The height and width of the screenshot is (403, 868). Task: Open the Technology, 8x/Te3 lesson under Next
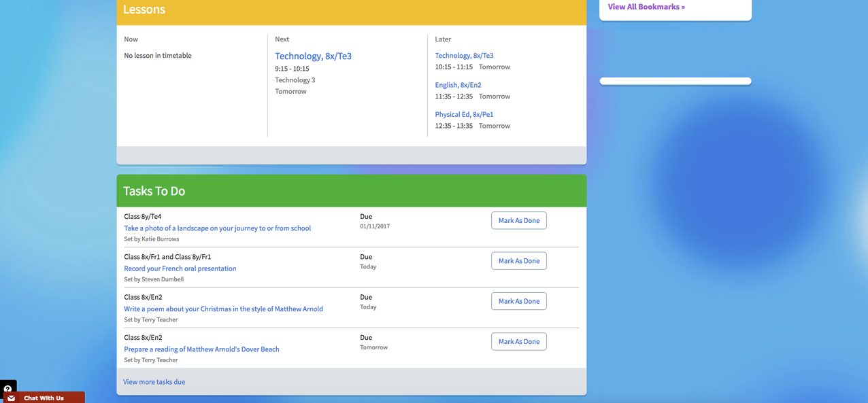pos(313,55)
